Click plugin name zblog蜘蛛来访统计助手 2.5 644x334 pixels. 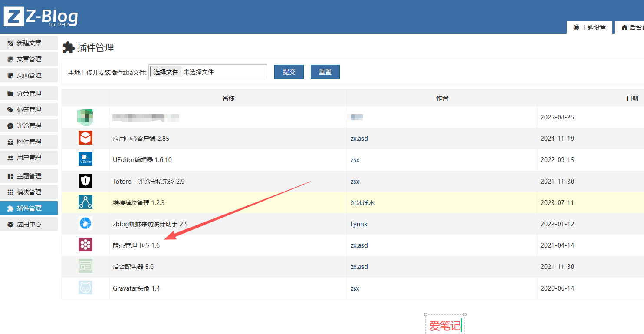(150, 224)
